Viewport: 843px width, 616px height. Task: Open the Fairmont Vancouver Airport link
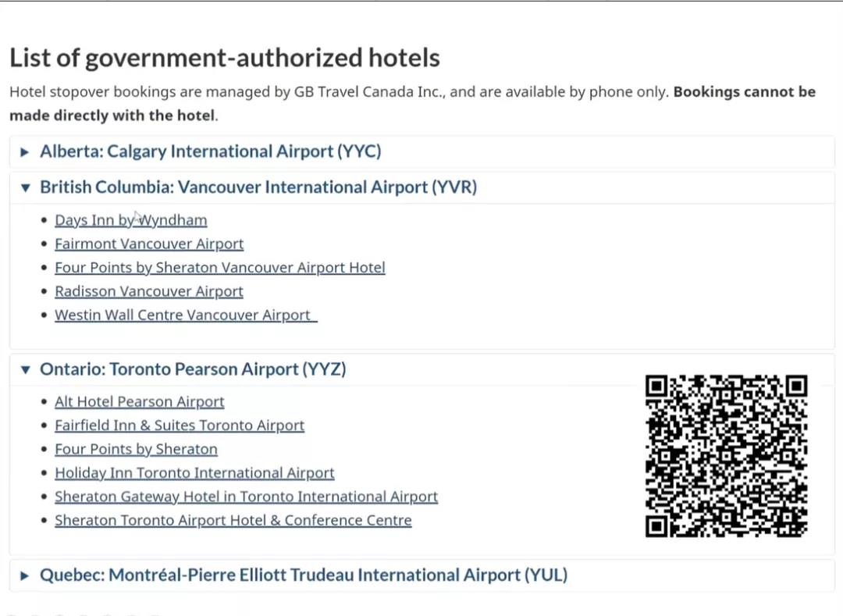149,244
